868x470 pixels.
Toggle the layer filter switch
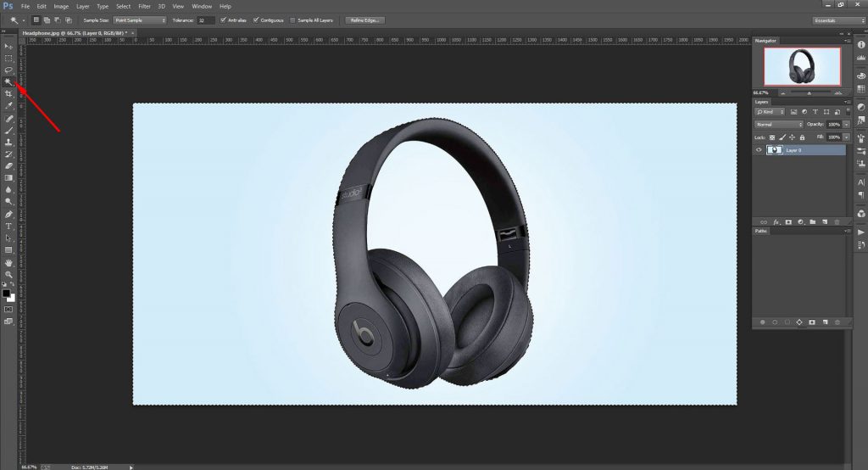click(x=848, y=111)
